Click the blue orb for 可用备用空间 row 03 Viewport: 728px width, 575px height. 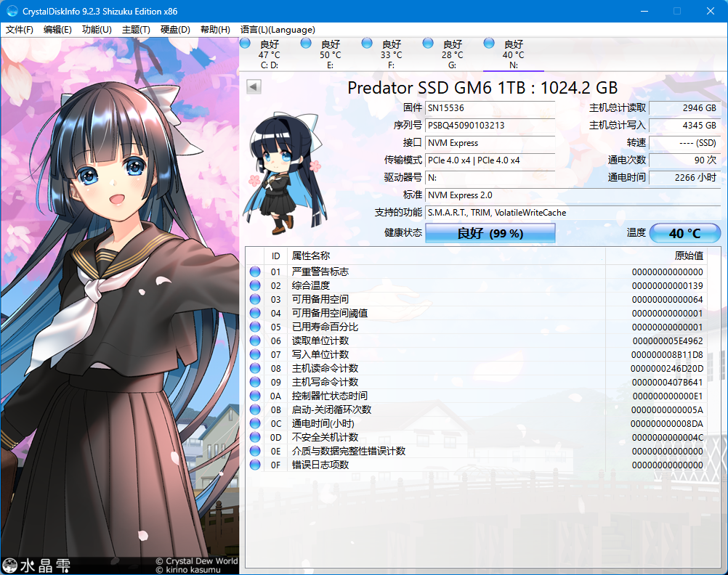pos(255,299)
